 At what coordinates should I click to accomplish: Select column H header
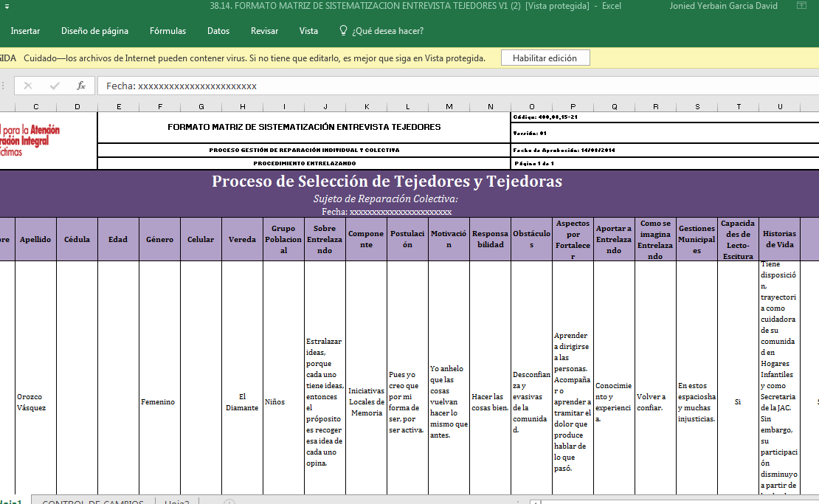[x=242, y=106]
